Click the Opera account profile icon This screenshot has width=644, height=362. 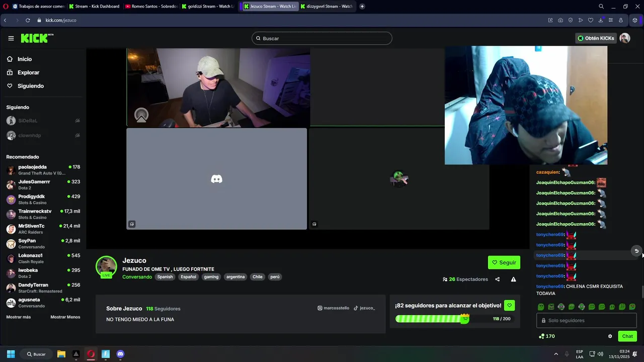pos(621,20)
